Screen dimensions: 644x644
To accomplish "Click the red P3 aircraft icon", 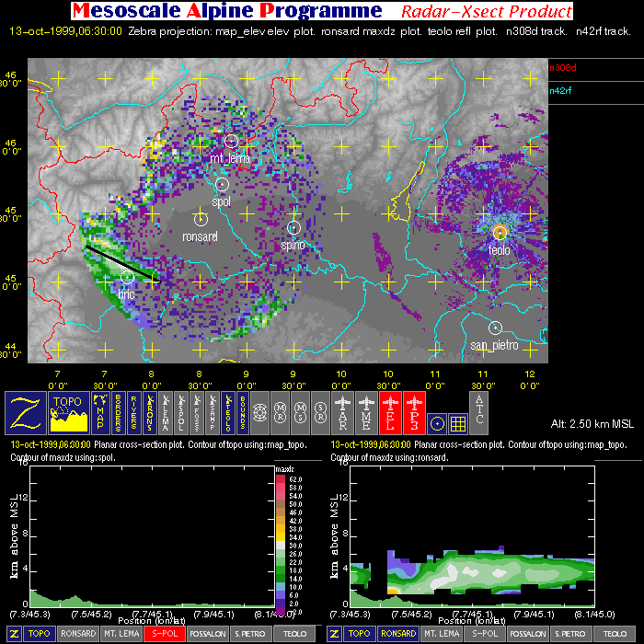I will click(x=415, y=411).
